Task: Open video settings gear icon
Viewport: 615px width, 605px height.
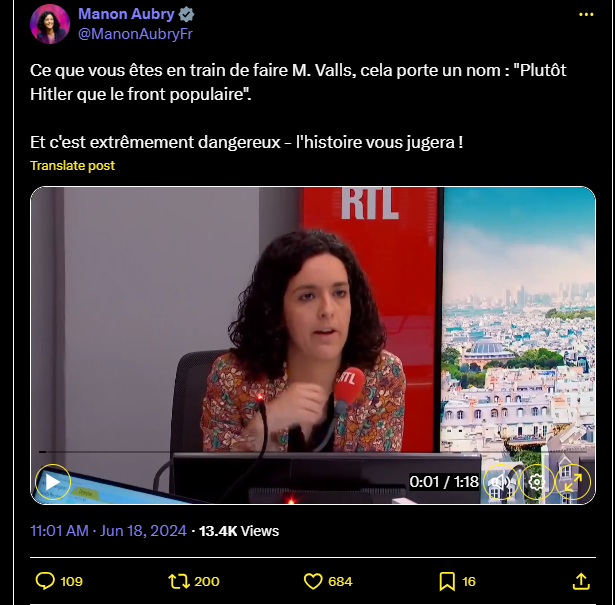Action: (537, 482)
